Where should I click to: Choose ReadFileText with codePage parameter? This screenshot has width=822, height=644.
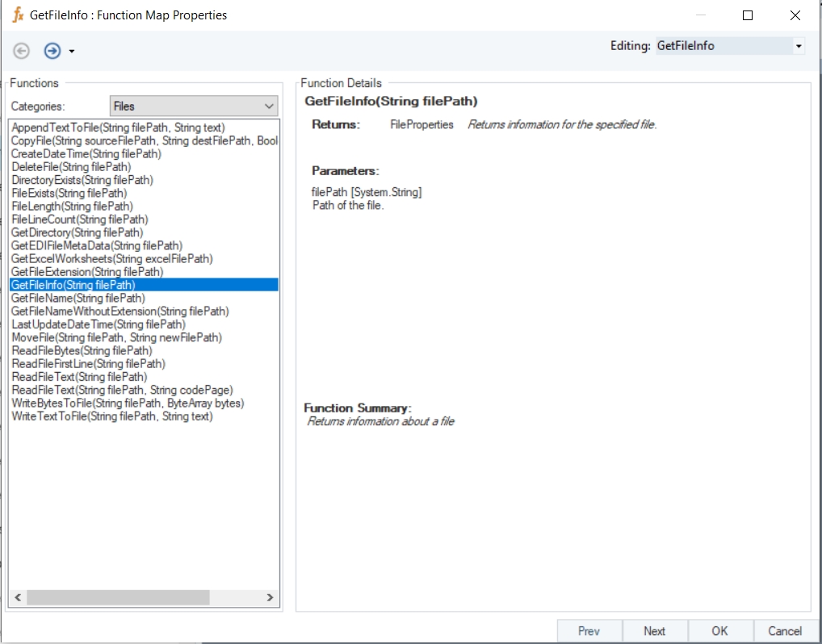122,390
